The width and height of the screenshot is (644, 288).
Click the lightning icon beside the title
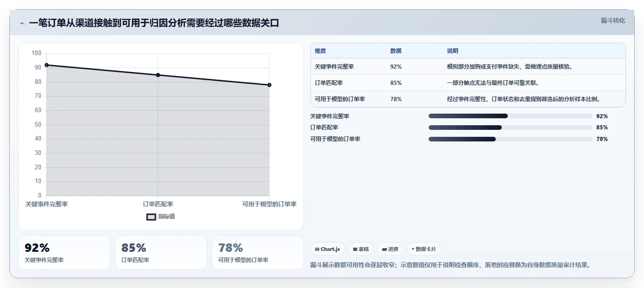(x=22, y=23)
